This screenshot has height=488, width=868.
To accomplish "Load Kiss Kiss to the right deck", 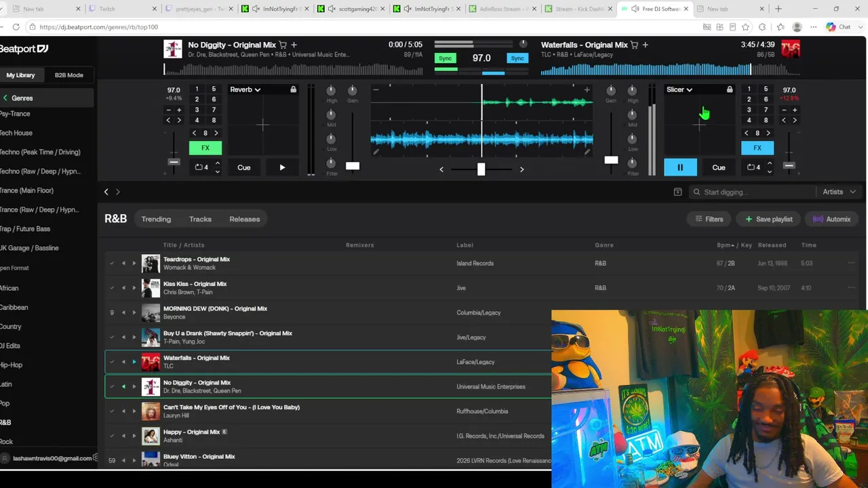I will (134, 288).
